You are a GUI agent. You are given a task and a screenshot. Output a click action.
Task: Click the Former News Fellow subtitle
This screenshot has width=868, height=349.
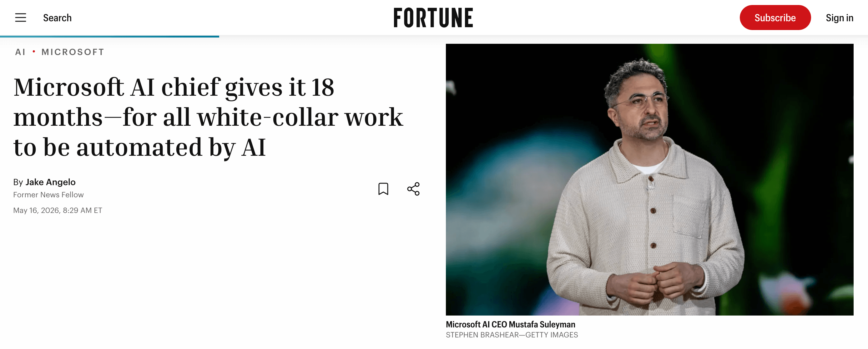coord(48,195)
